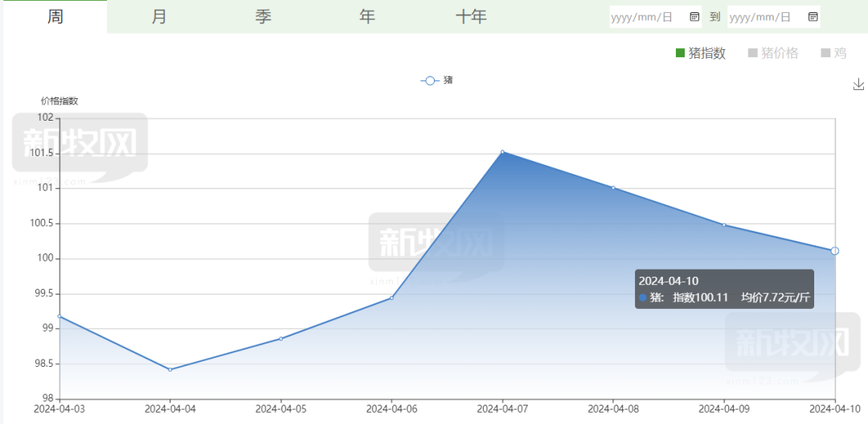Click the end date input field

click(774, 17)
